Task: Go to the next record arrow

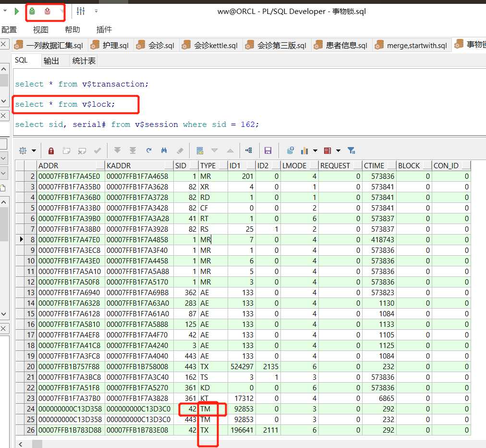Action: (215, 150)
